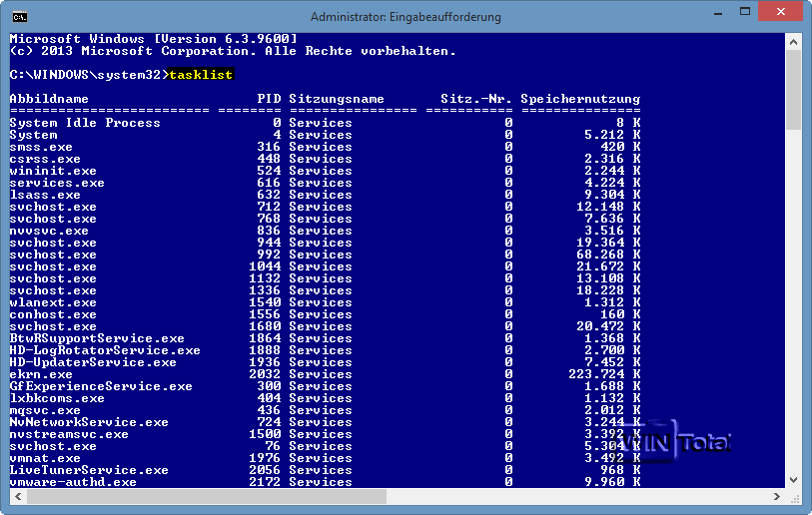This screenshot has width=812, height=515.
Task: Click the HD-UpdaterService.exe process name
Action: click(x=93, y=362)
